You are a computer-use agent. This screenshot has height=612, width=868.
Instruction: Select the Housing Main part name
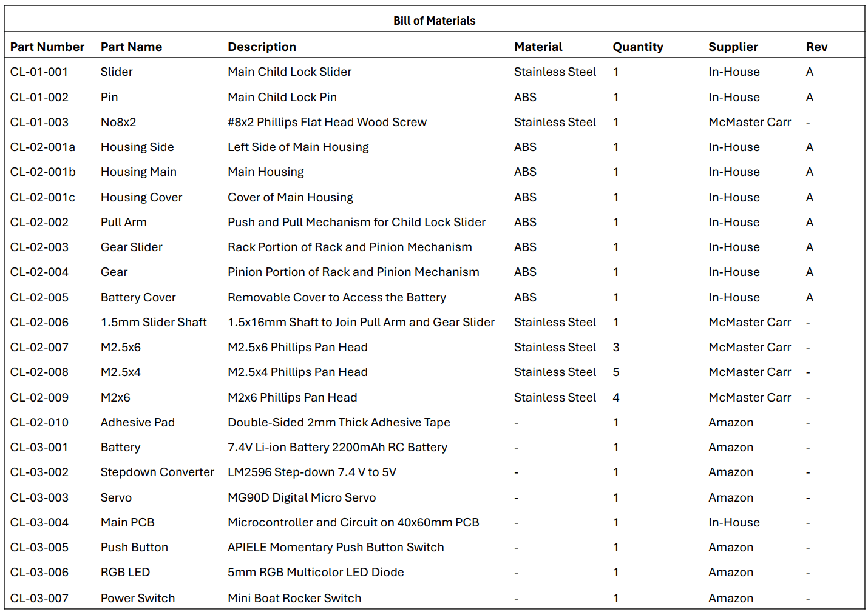tap(138, 172)
